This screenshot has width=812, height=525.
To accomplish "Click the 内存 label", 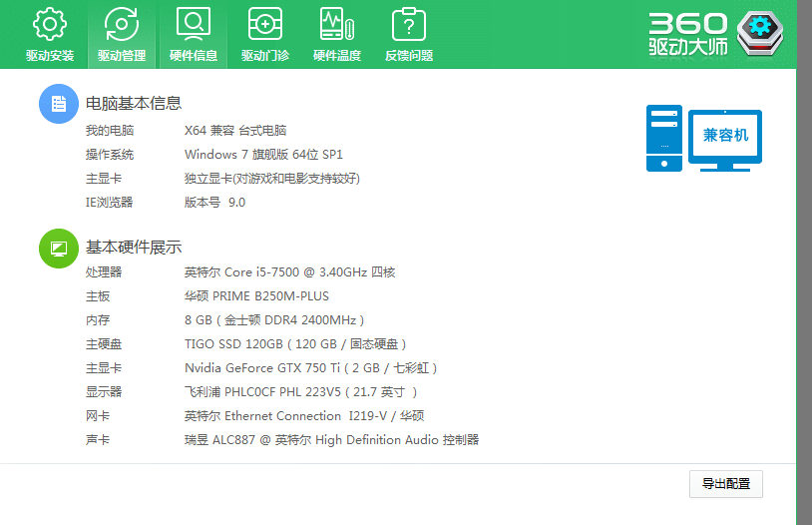I will 98,319.
